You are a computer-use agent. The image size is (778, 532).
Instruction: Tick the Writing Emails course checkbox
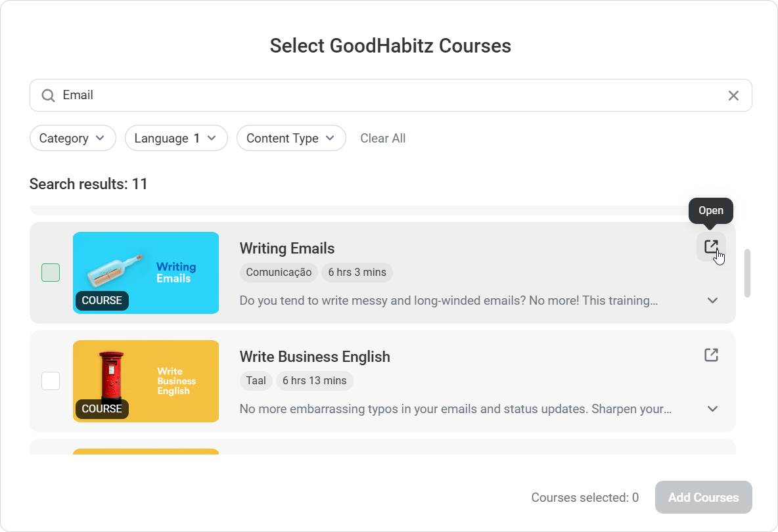click(x=51, y=273)
